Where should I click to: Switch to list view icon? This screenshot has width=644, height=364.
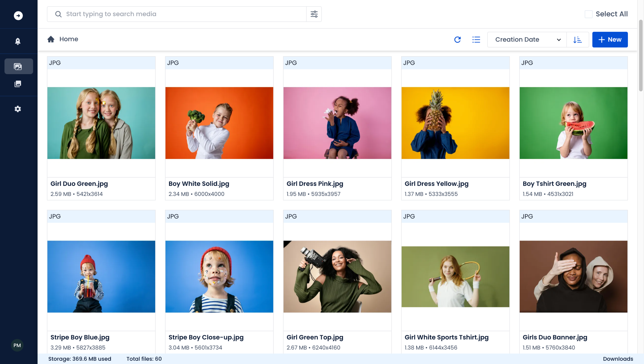click(x=476, y=40)
